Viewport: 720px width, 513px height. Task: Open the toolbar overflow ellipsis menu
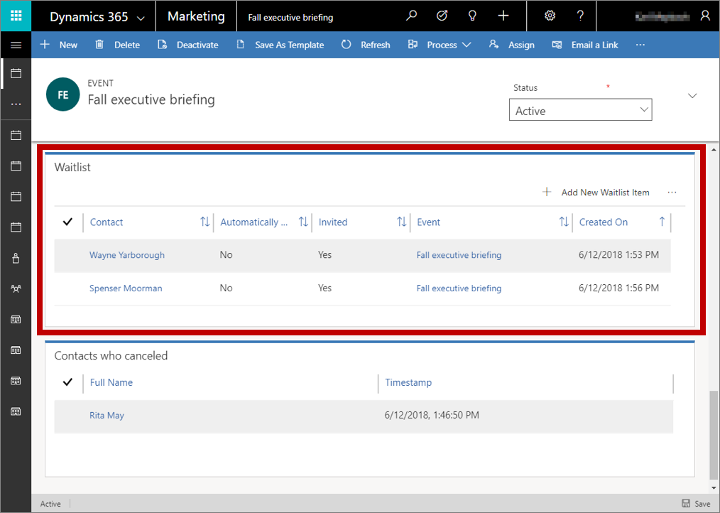(x=641, y=45)
